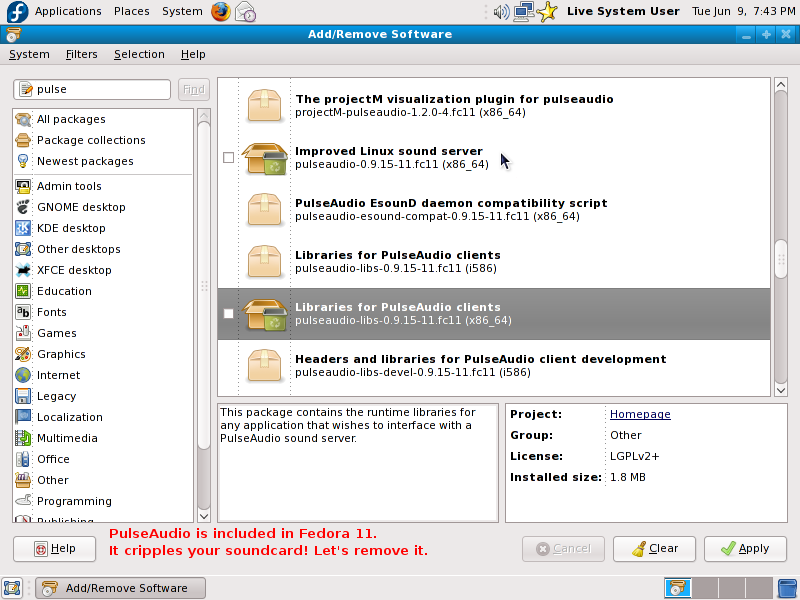The image size is (800, 600).
Task: Select the pulseaudio-libs i586 package row
Action: coord(494,262)
